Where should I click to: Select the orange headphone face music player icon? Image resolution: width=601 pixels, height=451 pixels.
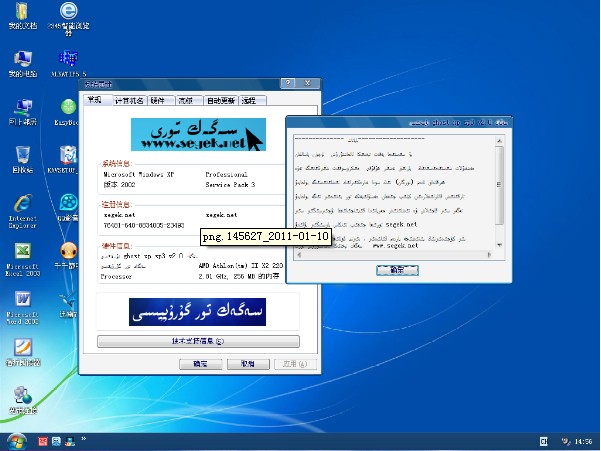(x=67, y=256)
